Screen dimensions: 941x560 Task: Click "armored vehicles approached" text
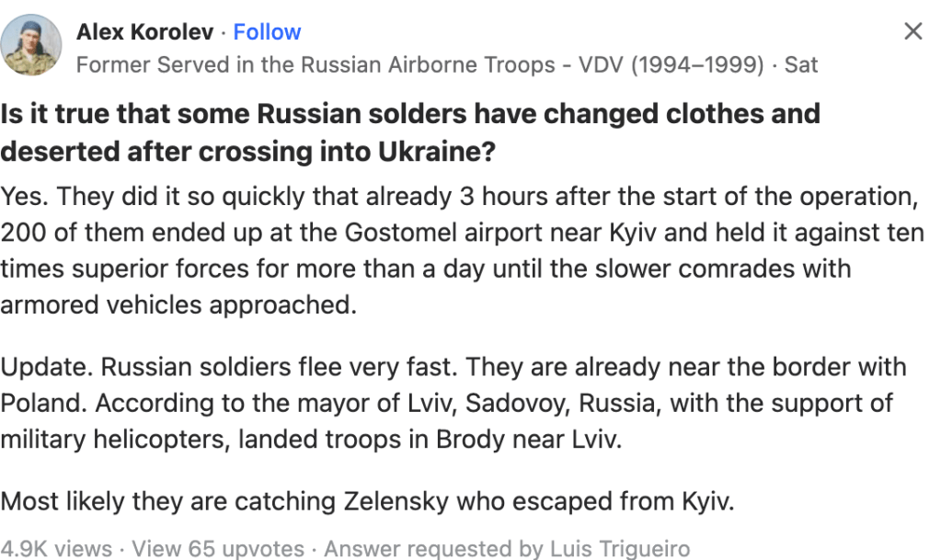[178, 304]
